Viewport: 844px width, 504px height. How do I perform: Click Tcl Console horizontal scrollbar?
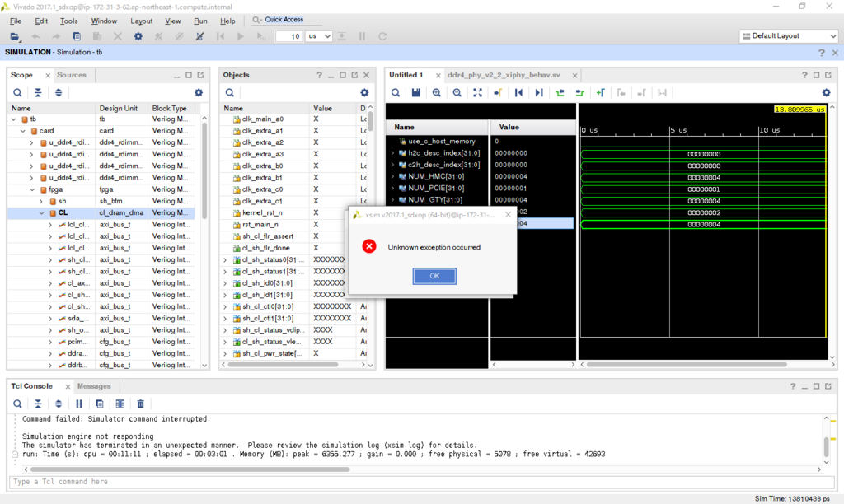pos(190,469)
